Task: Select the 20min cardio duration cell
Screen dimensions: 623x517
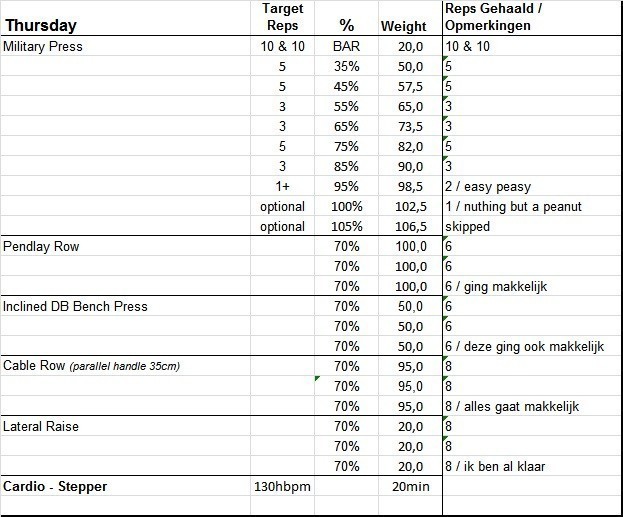Action: pyautogui.click(x=403, y=486)
